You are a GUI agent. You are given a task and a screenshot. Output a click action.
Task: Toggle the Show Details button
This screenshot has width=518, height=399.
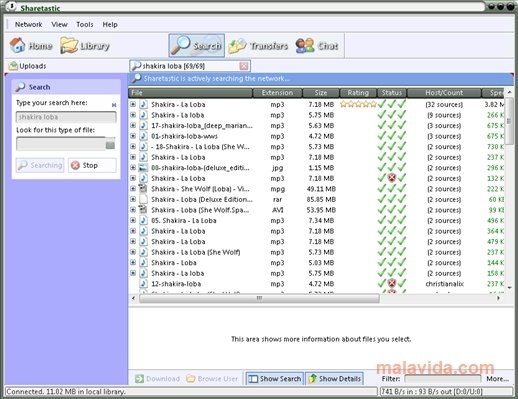pos(335,379)
